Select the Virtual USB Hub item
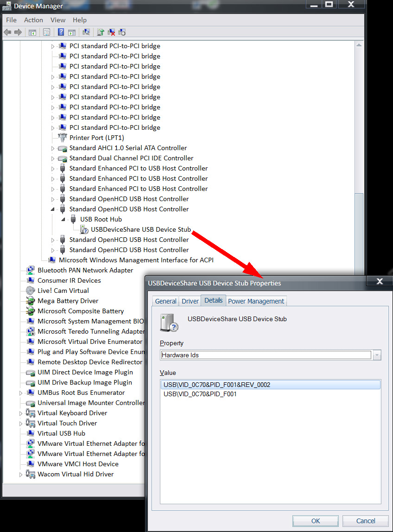393x532 pixels. click(62, 433)
